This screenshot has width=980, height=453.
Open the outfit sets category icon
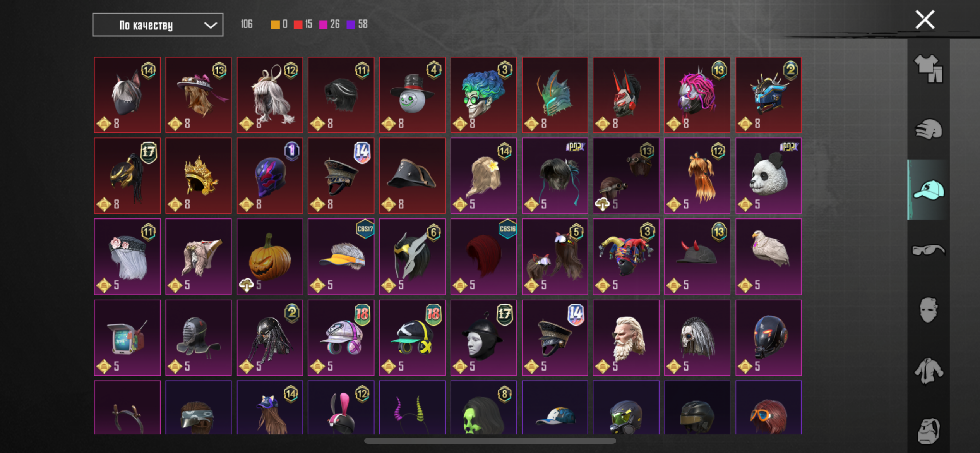(928, 69)
